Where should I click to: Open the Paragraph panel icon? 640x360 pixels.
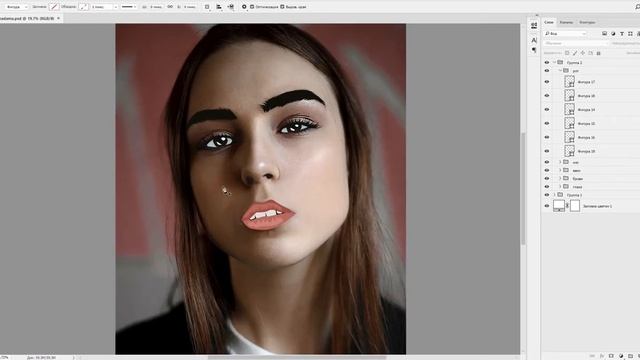click(x=534, y=50)
